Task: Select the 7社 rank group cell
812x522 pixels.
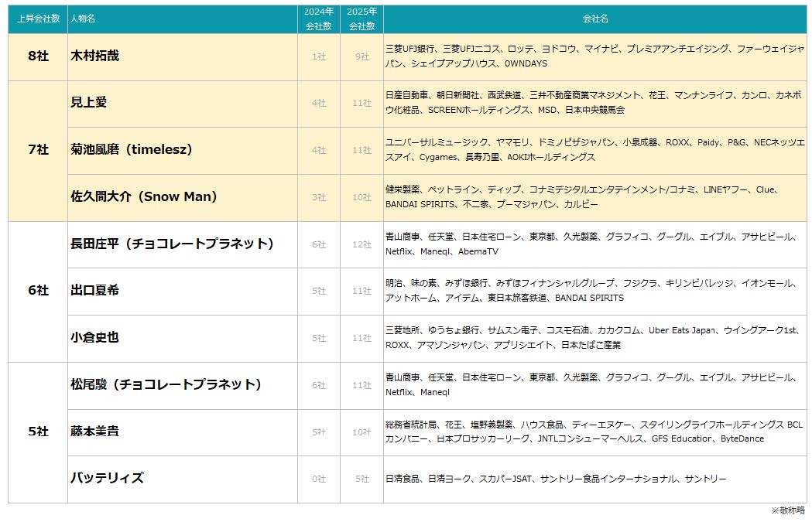Action: point(38,150)
